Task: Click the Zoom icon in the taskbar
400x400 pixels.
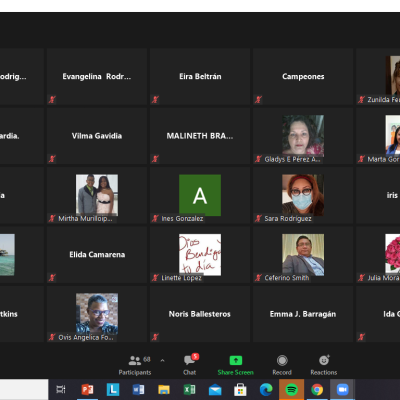Action: click(342, 389)
